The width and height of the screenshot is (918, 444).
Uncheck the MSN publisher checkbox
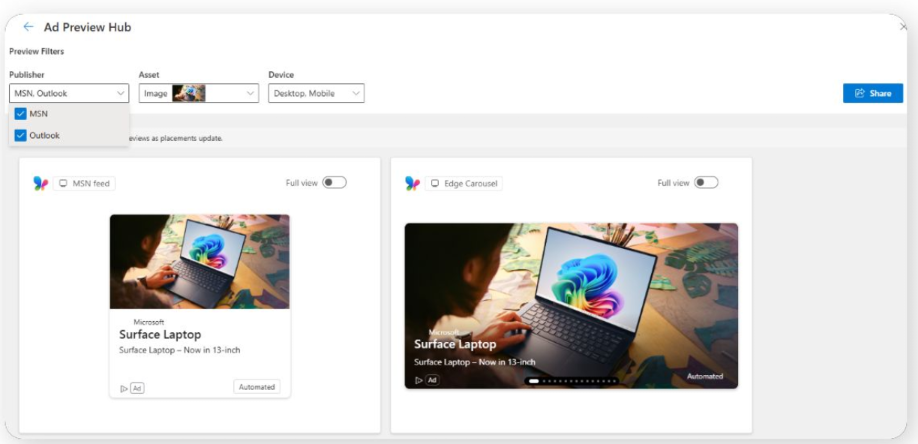click(x=21, y=114)
